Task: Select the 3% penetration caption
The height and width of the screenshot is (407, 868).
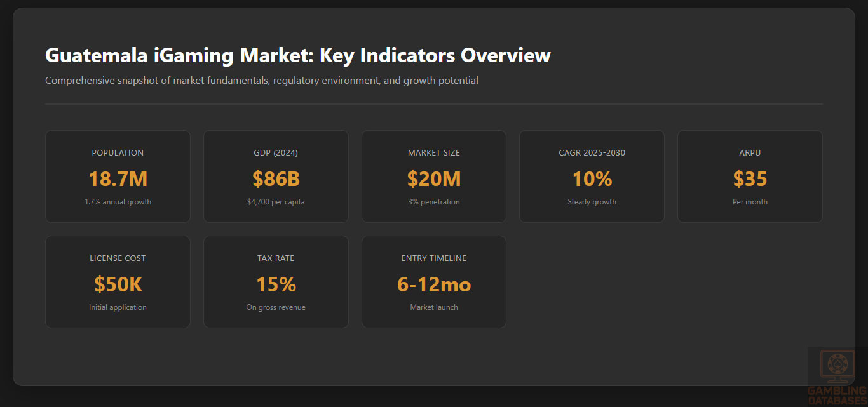Action: click(434, 202)
